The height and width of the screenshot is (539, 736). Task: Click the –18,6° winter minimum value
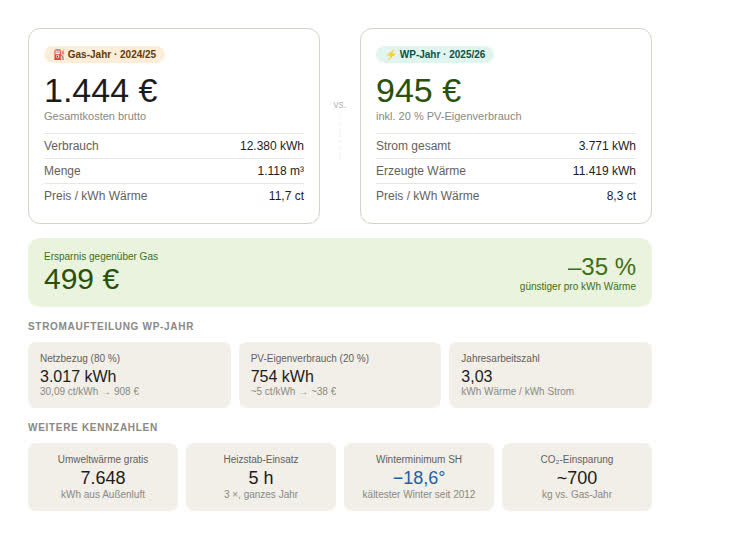[x=419, y=478]
